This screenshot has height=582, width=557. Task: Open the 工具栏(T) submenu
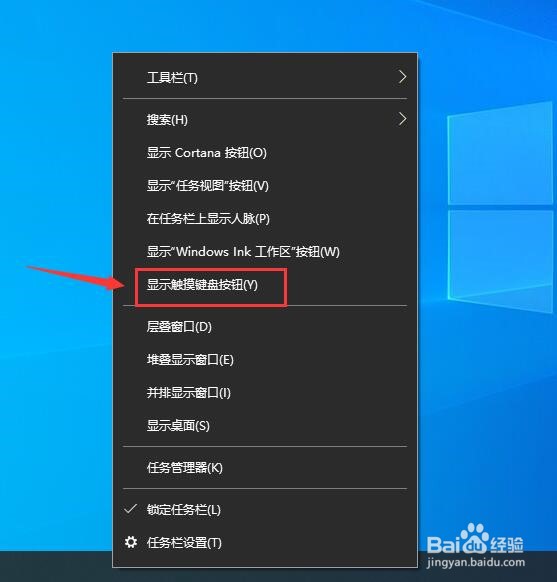(265, 78)
